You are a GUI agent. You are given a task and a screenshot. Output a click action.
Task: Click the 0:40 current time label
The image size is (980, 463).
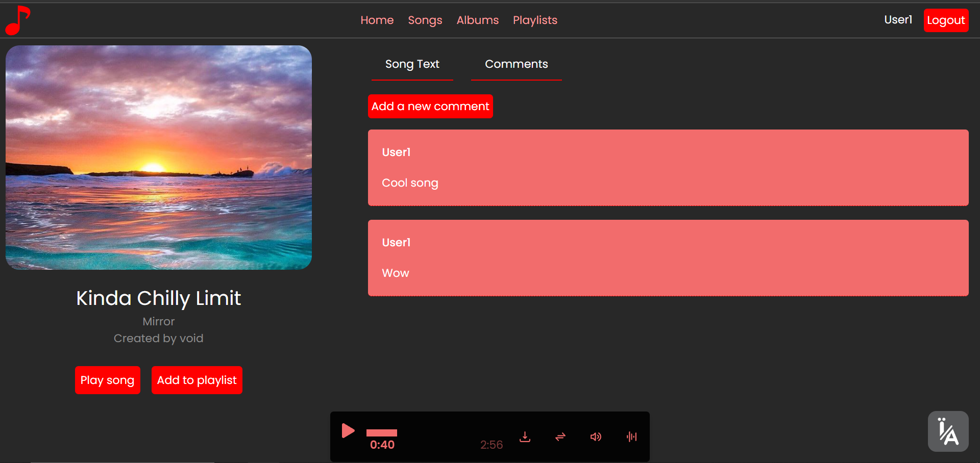(382, 445)
